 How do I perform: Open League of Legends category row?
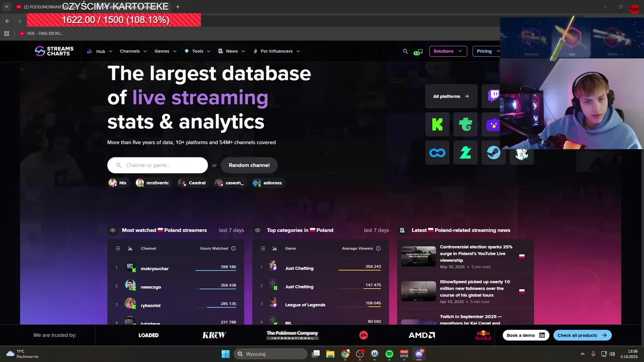(320, 305)
